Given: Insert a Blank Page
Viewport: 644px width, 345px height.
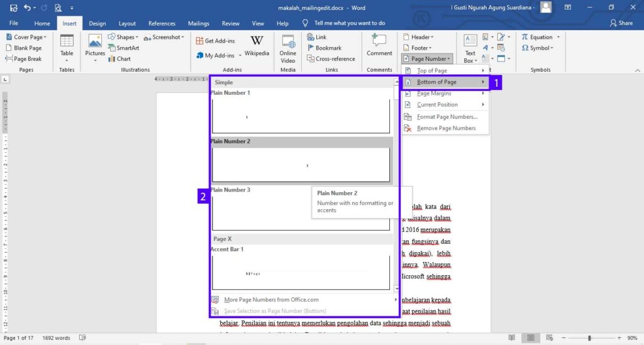Looking at the screenshot, I should [x=24, y=48].
